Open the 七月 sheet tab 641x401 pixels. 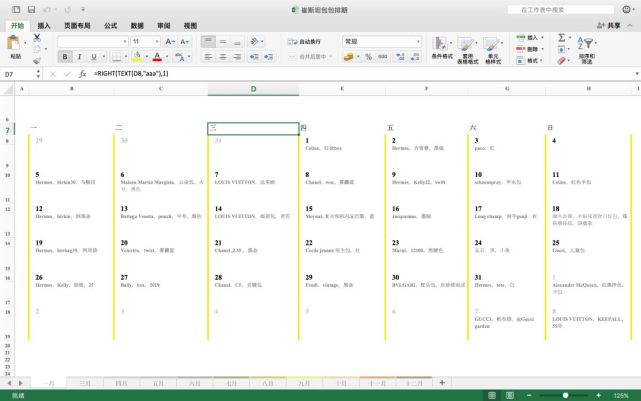tap(231, 383)
